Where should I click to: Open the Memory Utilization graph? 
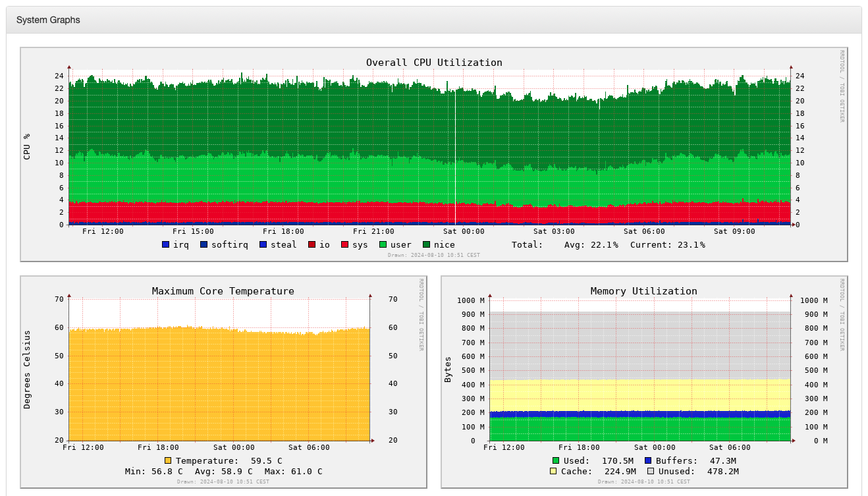[x=644, y=382]
